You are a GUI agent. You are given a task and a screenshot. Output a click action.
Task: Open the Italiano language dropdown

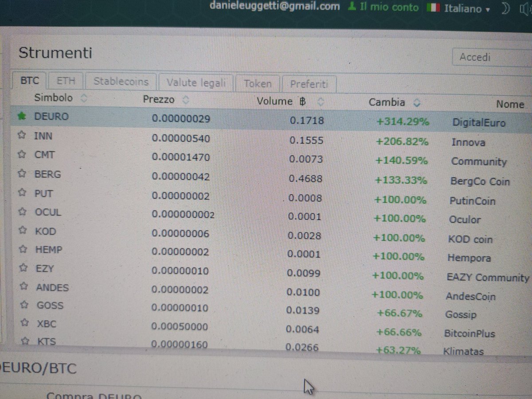tap(466, 8)
